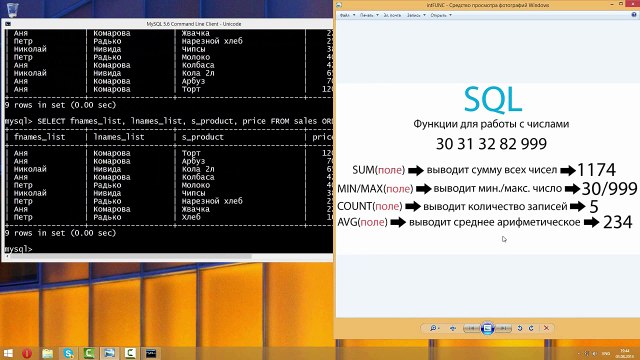640x360 pixels.
Task: Go to the previous photo
Action: pos(472,328)
